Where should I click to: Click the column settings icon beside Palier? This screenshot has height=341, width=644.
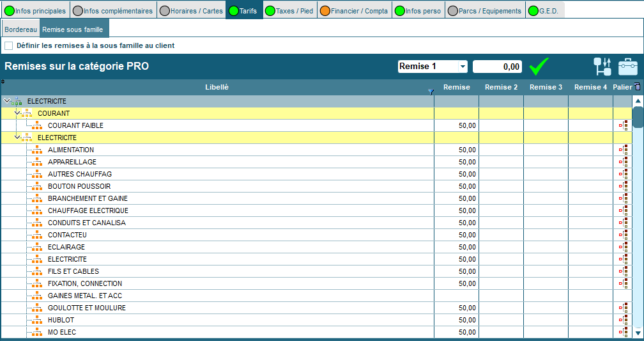point(637,87)
